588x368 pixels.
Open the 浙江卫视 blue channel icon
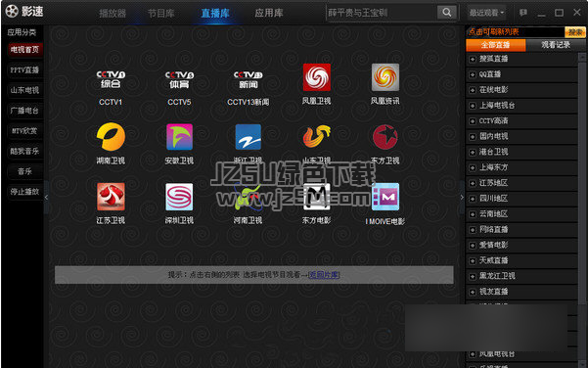click(x=248, y=137)
